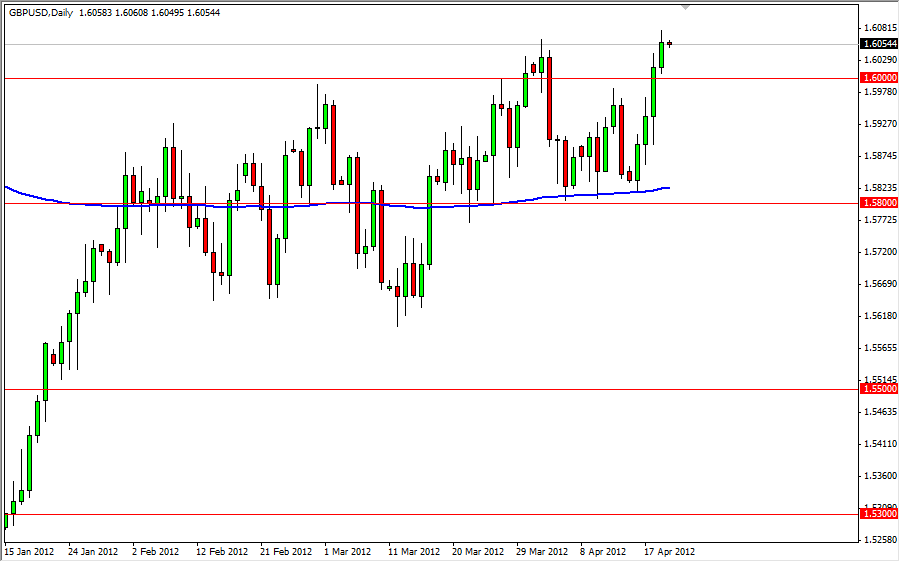
Task: Click the 29 Mar 2012 date label
Action: (542, 552)
